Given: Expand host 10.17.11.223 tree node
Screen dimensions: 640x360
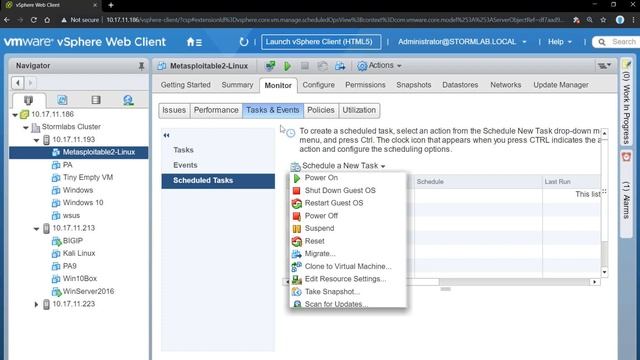Looking at the screenshot, I should (36, 304).
